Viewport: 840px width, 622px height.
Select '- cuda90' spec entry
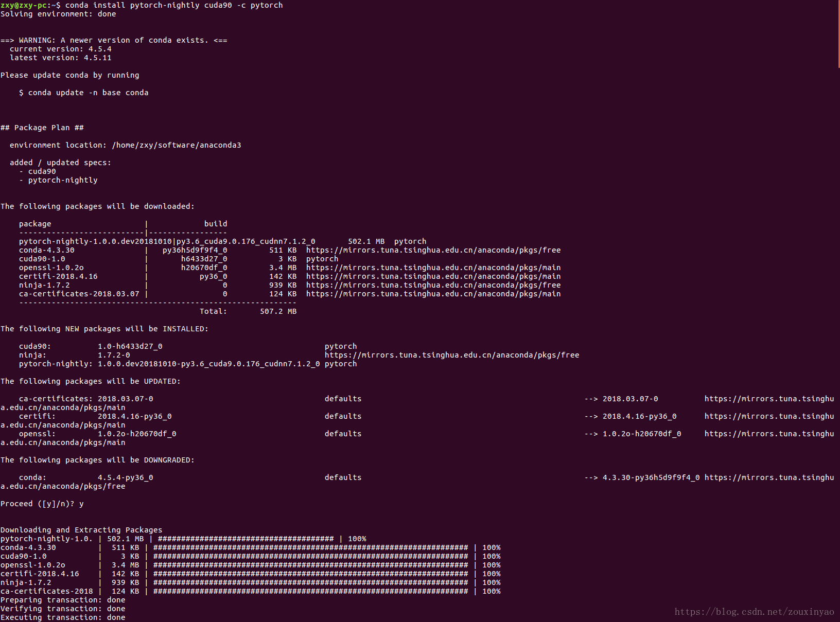(x=38, y=171)
